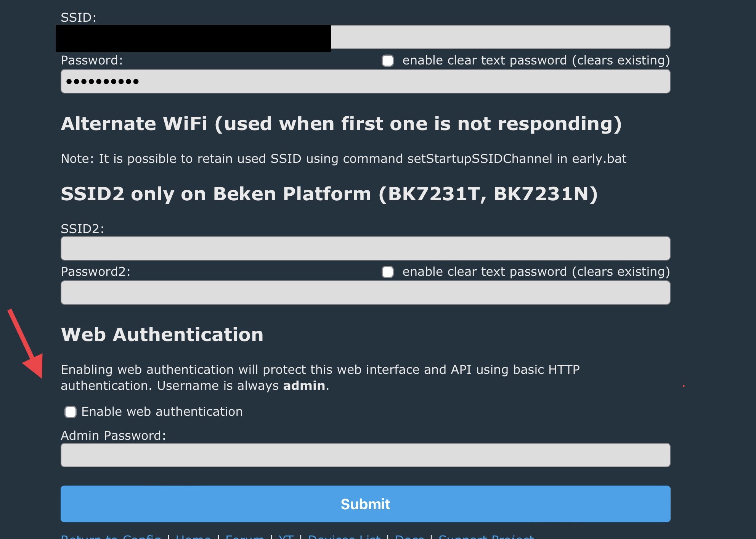Visit the Docs link
Screen dimensions: 756x539
click(x=409, y=536)
